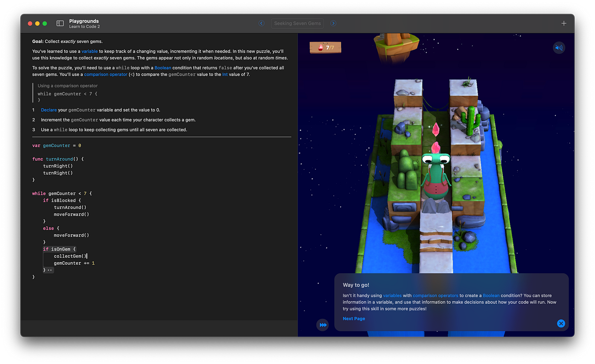Mute puzzle sound with the speaker toggle
This screenshot has width=595, height=364.
tap(559, 48)
